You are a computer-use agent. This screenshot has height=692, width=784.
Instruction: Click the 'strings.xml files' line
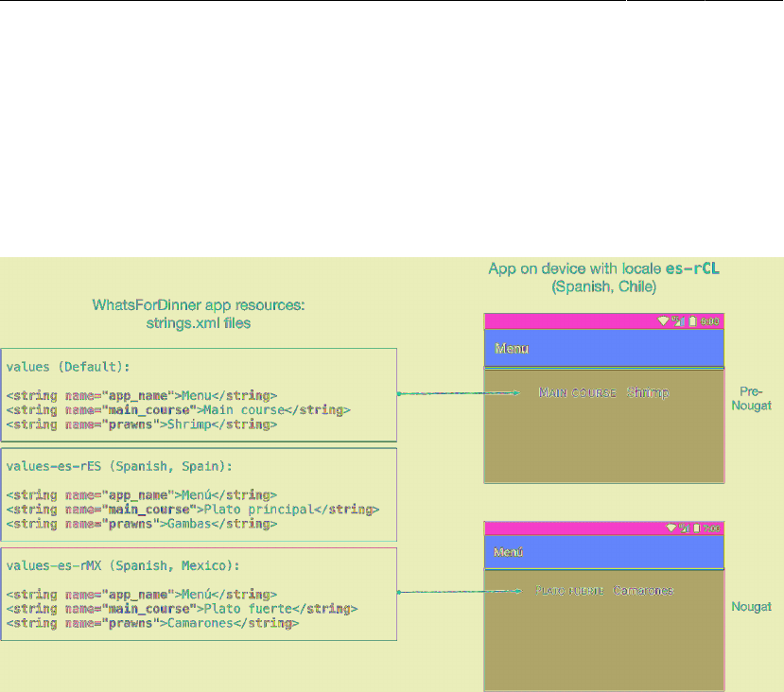(x=199, y=323)
